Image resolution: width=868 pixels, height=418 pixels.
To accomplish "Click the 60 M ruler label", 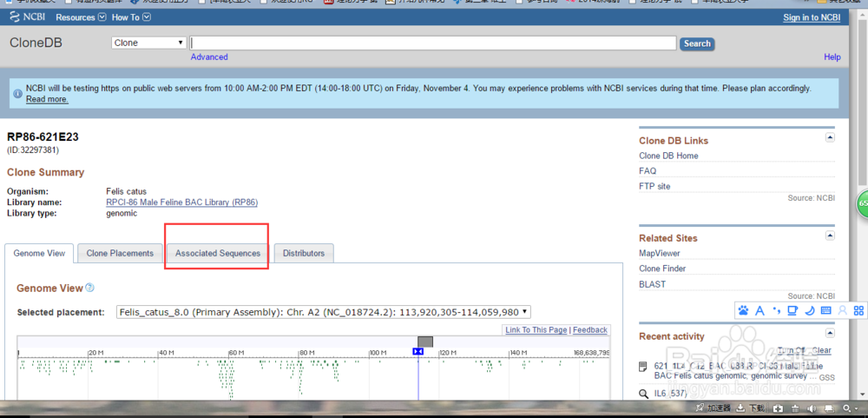I will (x=236, y=353).
